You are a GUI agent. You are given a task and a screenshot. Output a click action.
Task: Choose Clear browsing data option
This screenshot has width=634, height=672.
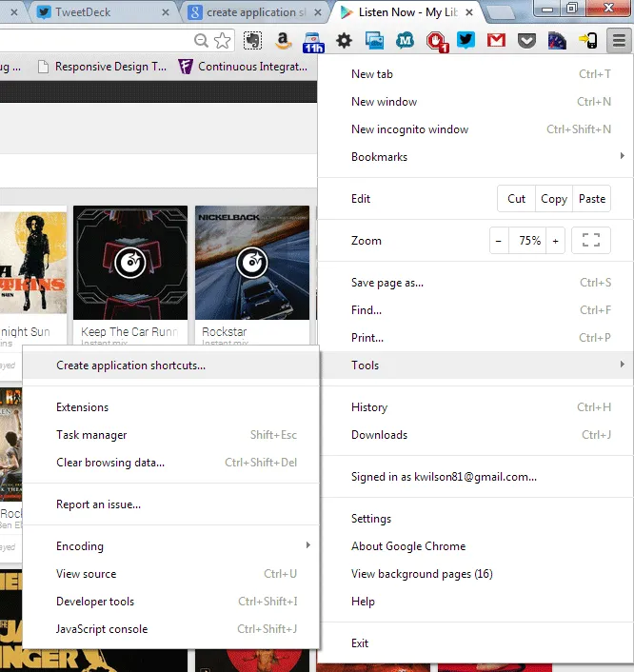tap(110, 463)
